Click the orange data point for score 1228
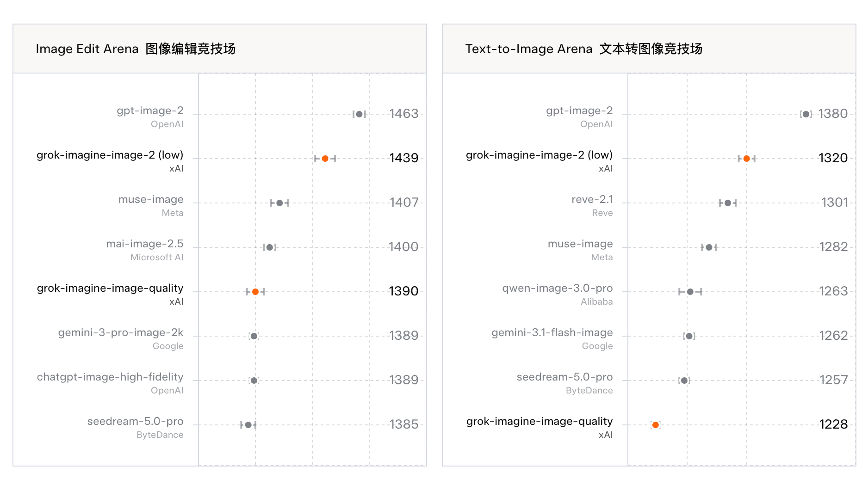The image size is (868, 479). (656, 425)
